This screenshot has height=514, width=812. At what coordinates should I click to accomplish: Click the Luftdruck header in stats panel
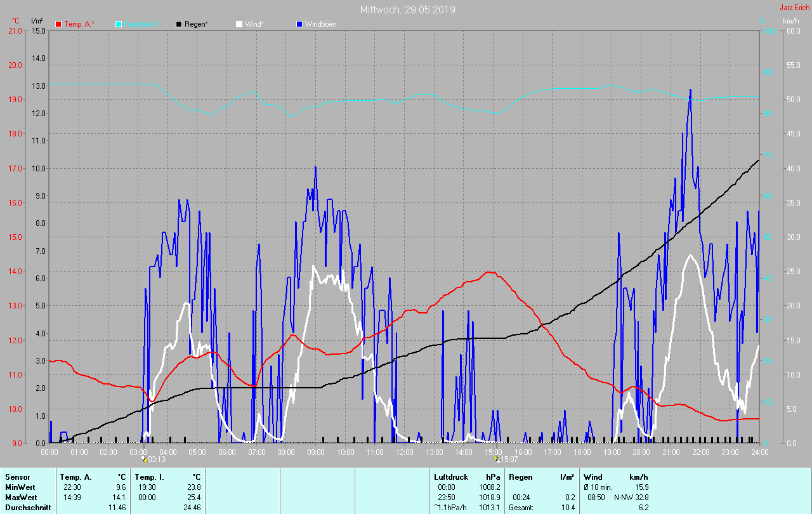point(451,477)
